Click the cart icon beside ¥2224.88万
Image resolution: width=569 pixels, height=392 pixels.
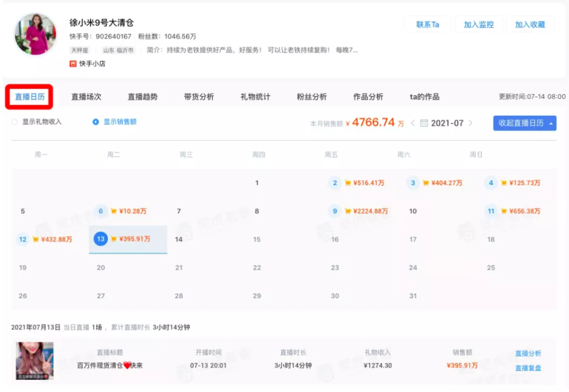[x=348, y=211]
